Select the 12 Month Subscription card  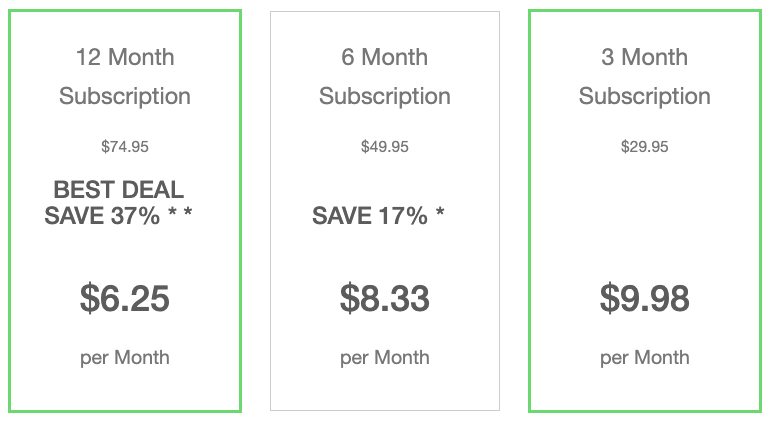point(125,211)
